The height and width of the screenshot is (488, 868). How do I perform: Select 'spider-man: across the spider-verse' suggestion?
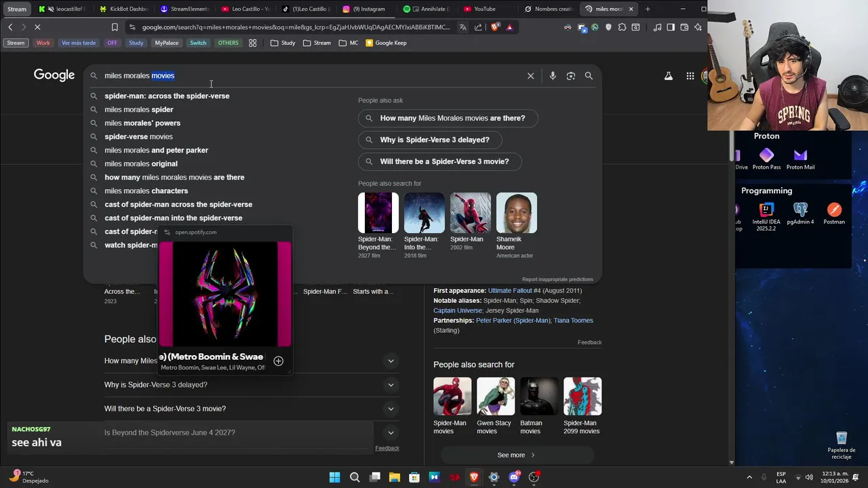[167, 96]
